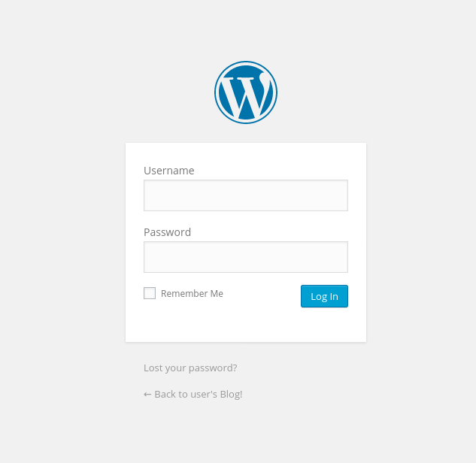Click the word "password?" in recovery link
Image resolution: width=476 pixels, height=463 pixels.
tap(213, 368)
